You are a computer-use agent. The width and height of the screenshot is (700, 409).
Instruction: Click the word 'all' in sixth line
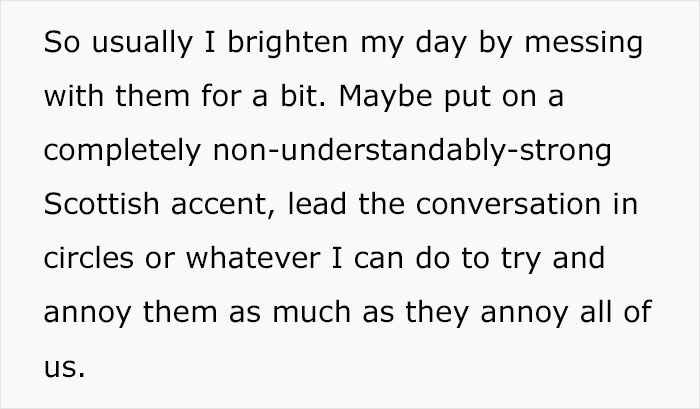(x=596, y=311)
